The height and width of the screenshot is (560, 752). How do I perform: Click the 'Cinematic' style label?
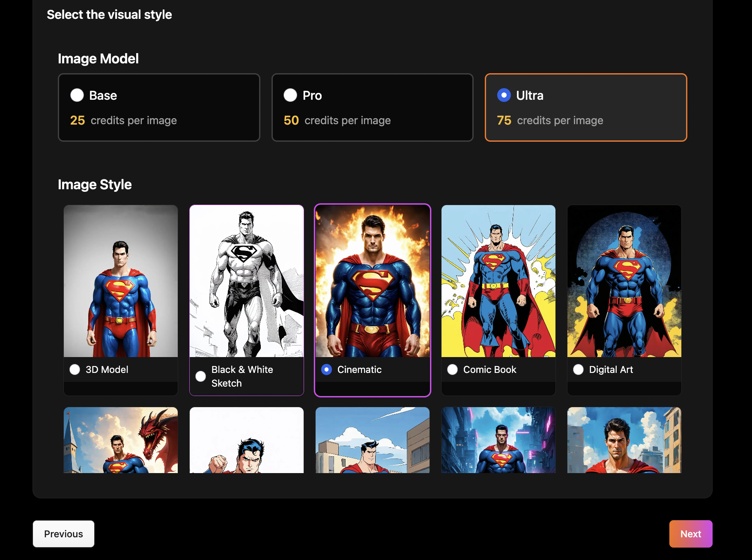click(359, 369)
